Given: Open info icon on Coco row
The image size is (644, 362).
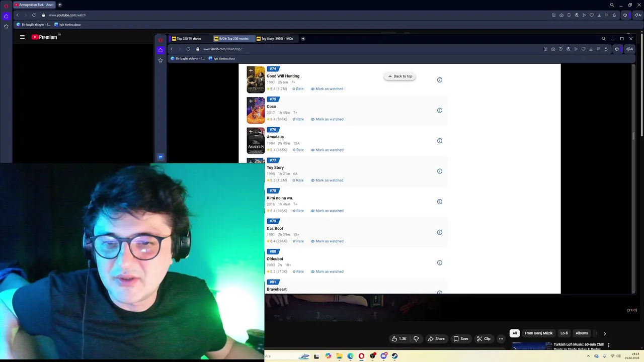Looking at the screenshot, I should coord(439,111).
